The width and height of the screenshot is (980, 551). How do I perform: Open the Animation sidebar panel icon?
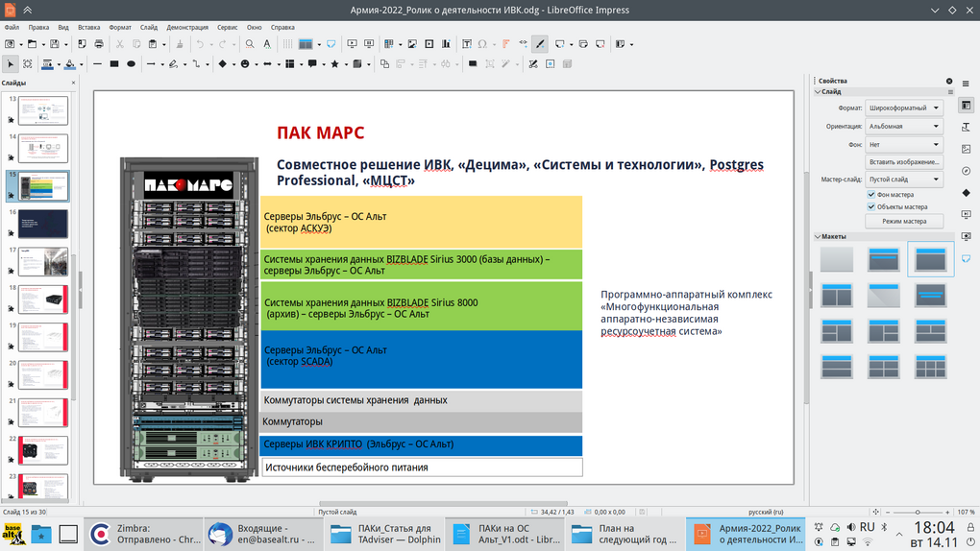click(967, 236)
